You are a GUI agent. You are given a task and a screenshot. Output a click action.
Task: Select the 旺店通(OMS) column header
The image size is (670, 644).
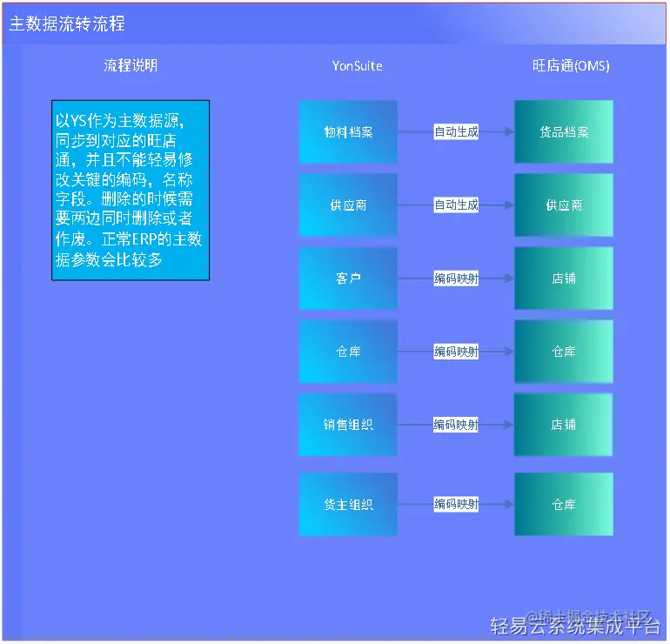point(571,66)
